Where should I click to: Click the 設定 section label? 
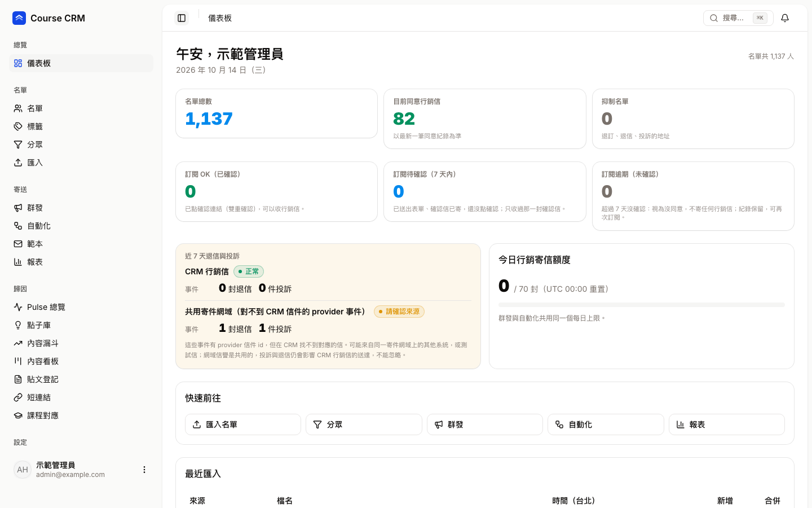pyautogui.click(x=20, y=443)
